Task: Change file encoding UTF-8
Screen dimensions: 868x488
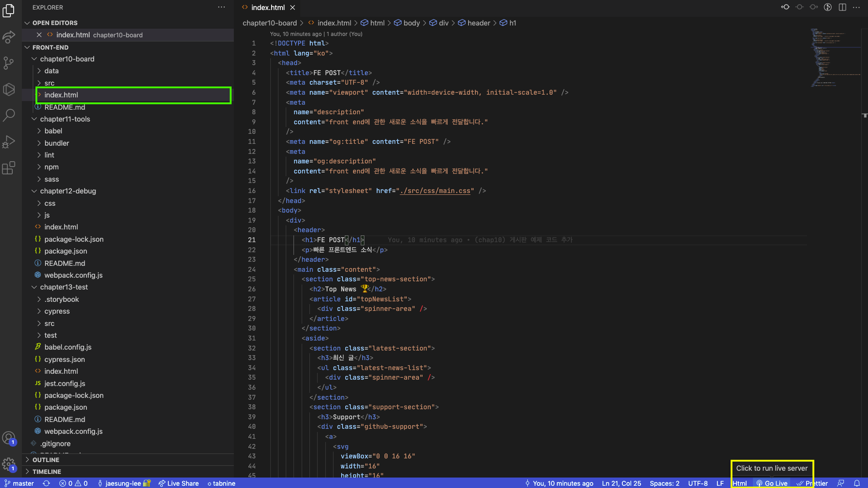Action: pyautogui.click(x=698, y=483)
